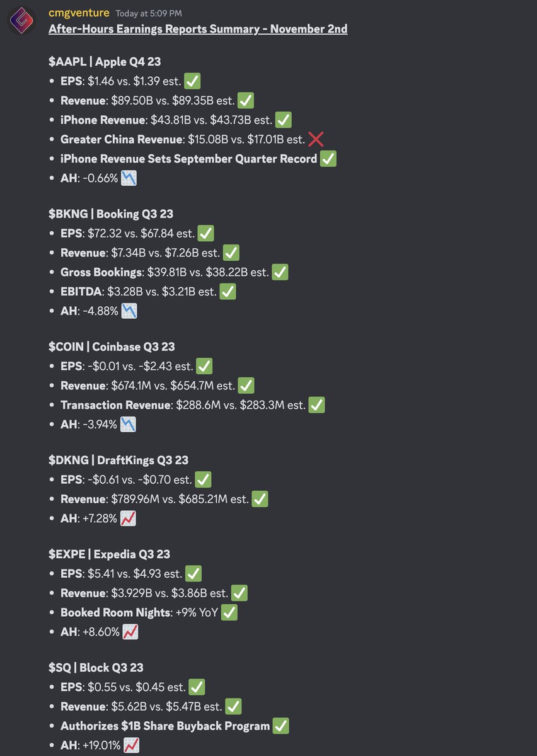Click the red X next to Greater China Revenue
The image size is (537, 756).
[315, 139]
